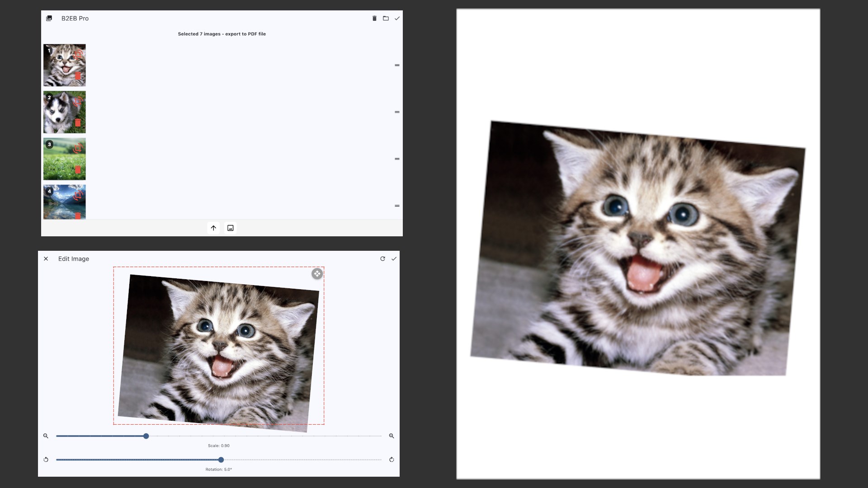
Task: Confirm the PDF export with the top checkmark
Action: tap(397, 19)
